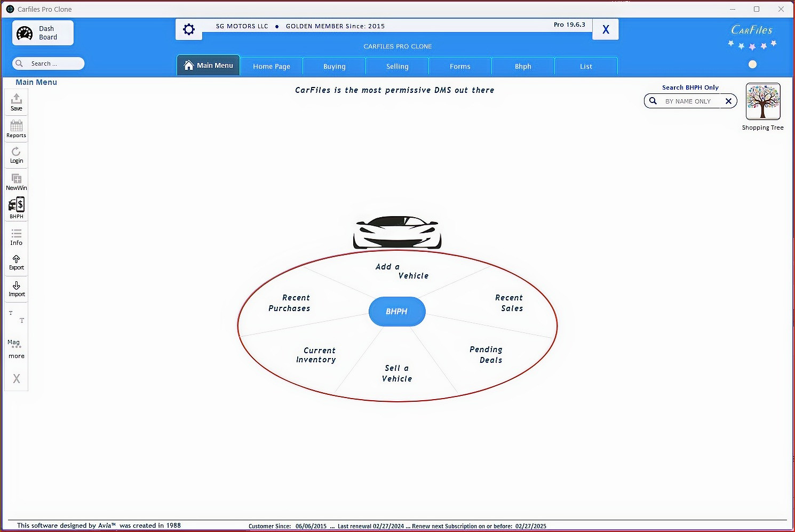Open the Login icon on the left panel
Screen dimensions: 795x532
pyautogui.click(x=16, y=155)
